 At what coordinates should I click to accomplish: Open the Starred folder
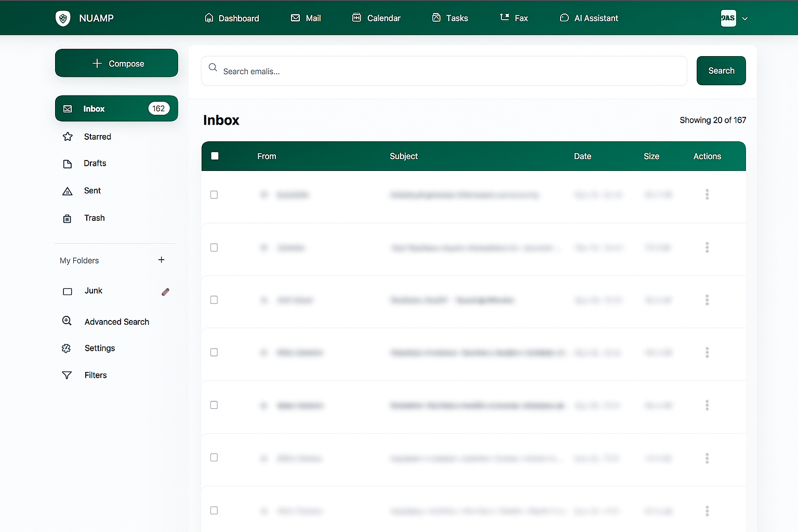(97, 137)
